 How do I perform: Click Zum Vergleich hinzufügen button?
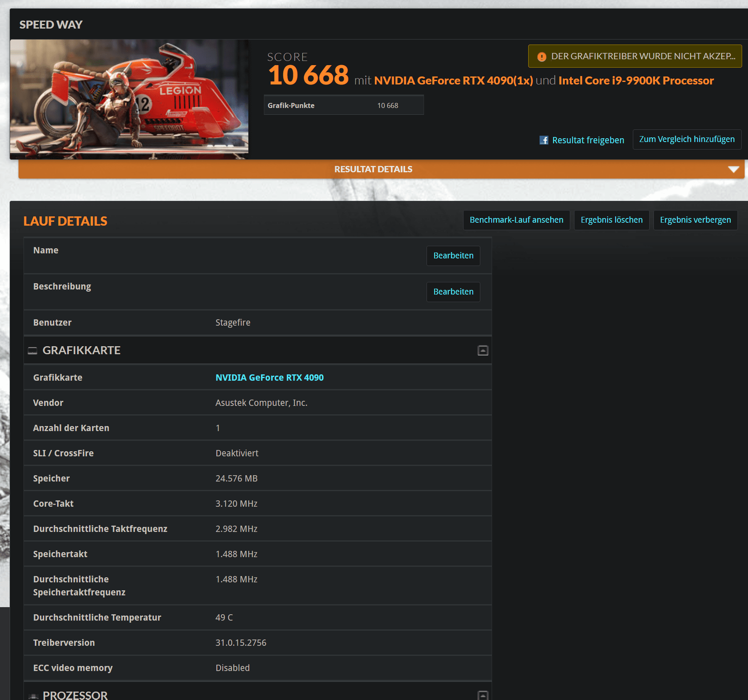(687, 139)
